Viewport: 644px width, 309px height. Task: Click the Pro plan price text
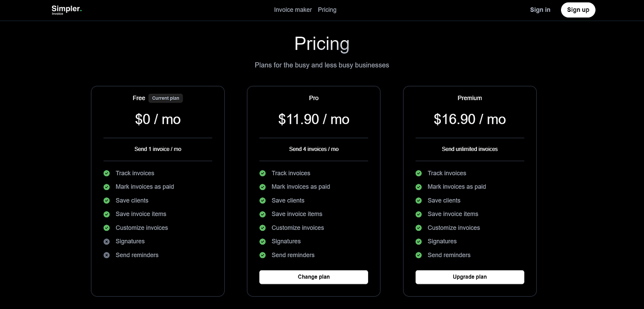(x=313, y=119)
